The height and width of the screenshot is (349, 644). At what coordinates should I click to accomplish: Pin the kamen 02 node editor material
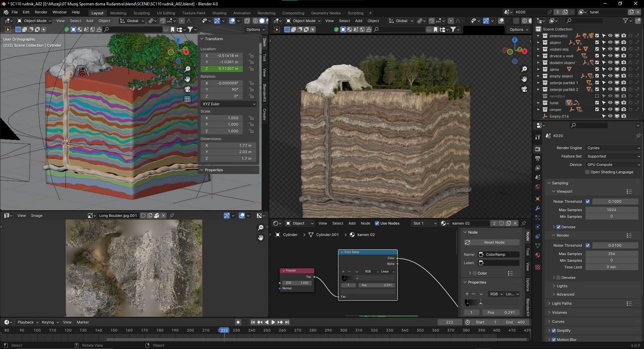(524, 223)
